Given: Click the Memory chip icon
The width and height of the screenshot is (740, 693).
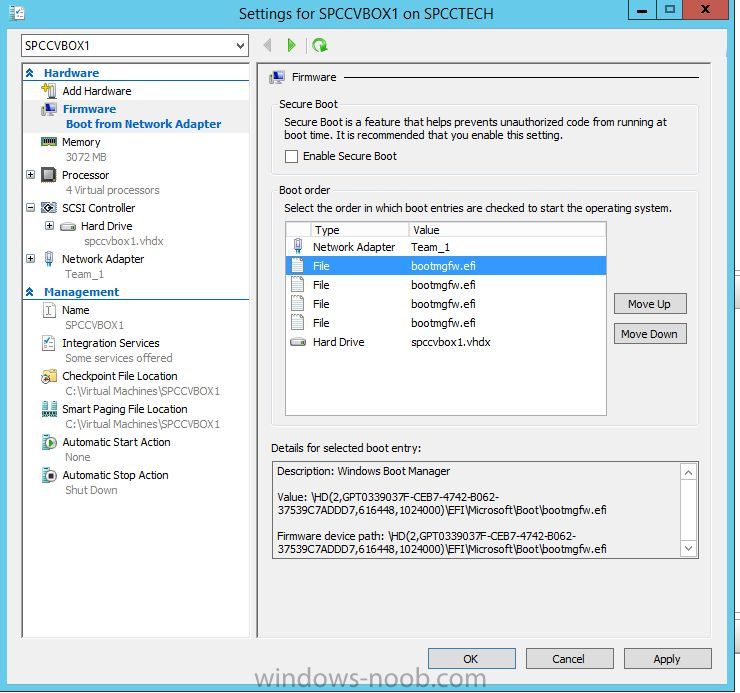Looking at the screenshot, I should click(49, 142).
